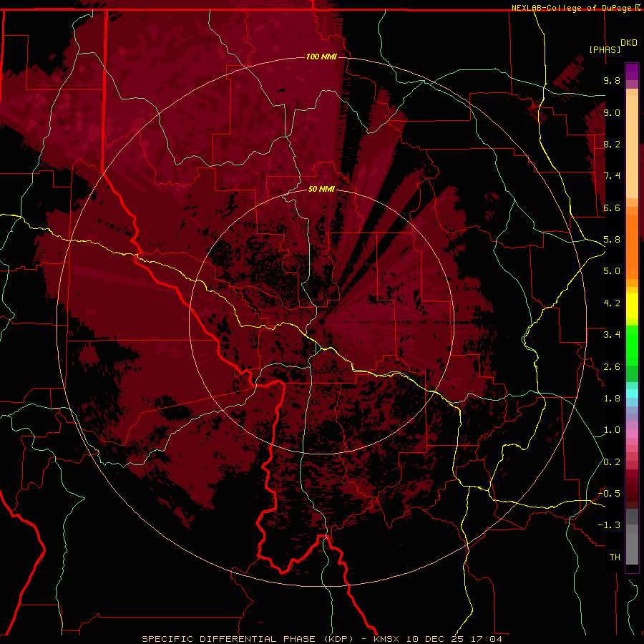Screen dimensions: 644x644
Task: Click the 4.2 value on color scale
Action: coord(612,303)
